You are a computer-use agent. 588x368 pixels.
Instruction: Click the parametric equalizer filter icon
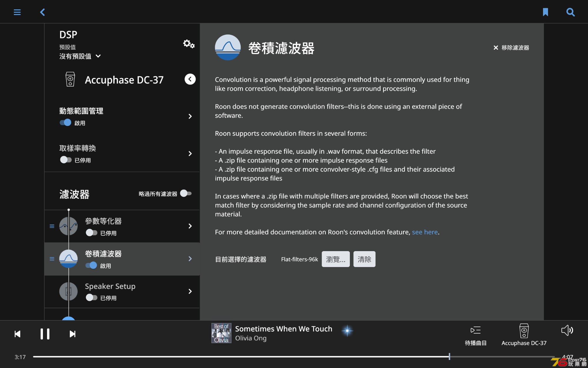click(x=69, y=226)
